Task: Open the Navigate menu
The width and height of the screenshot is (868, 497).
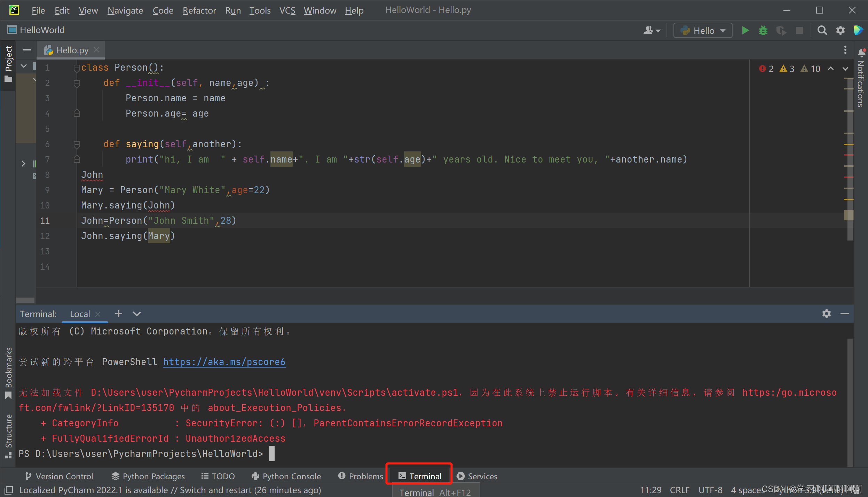Action: pyautogui.click(x=125, y=10)
